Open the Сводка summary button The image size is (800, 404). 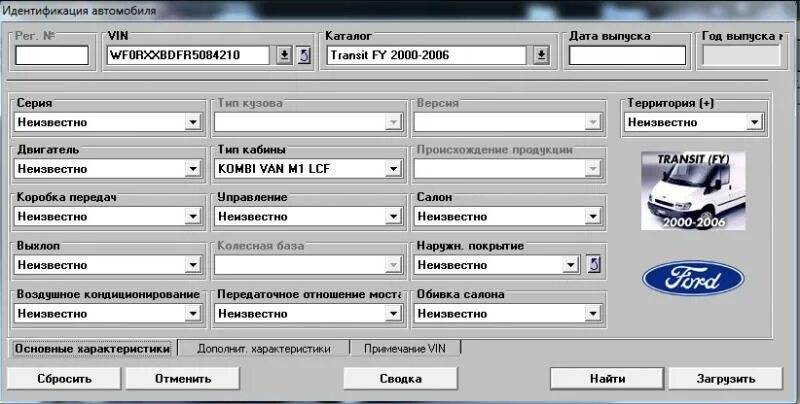tap(401, 379)
